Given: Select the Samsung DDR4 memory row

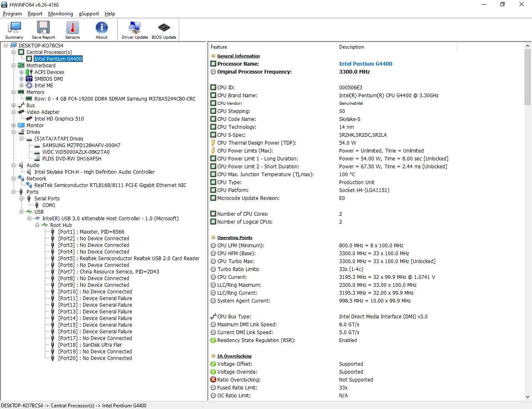Looking at the screenshot, I should [115, 99].
